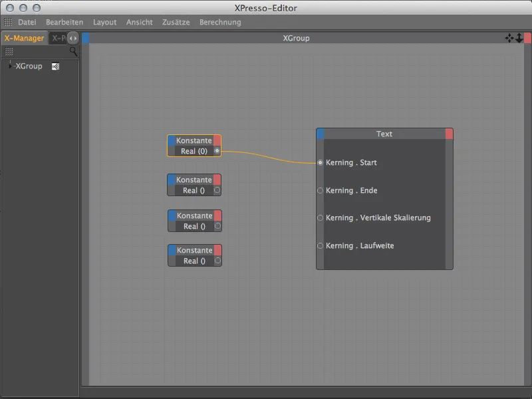
Task: Zoom the XPresso-Editor window
Action: click(x=37, y=8)
